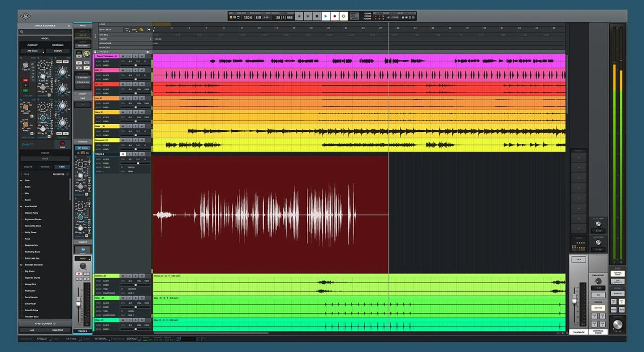Open the PRESET NONE dropdown
Viewport: 644px width, 352px height.
pos(45,158)
